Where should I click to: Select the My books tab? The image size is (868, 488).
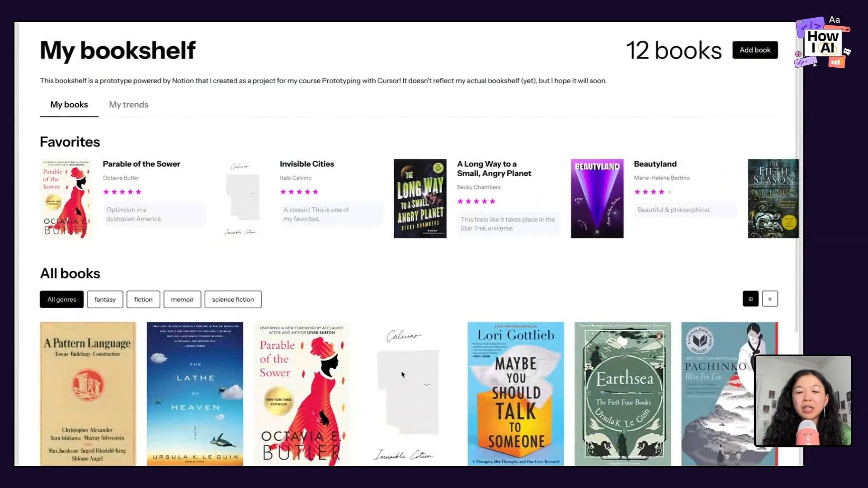pos(69,104)
